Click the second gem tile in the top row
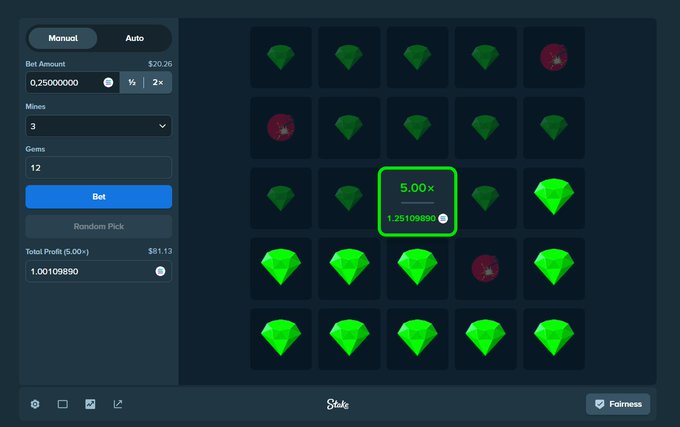The image size is (680, 427). click(x=349, y=57)
